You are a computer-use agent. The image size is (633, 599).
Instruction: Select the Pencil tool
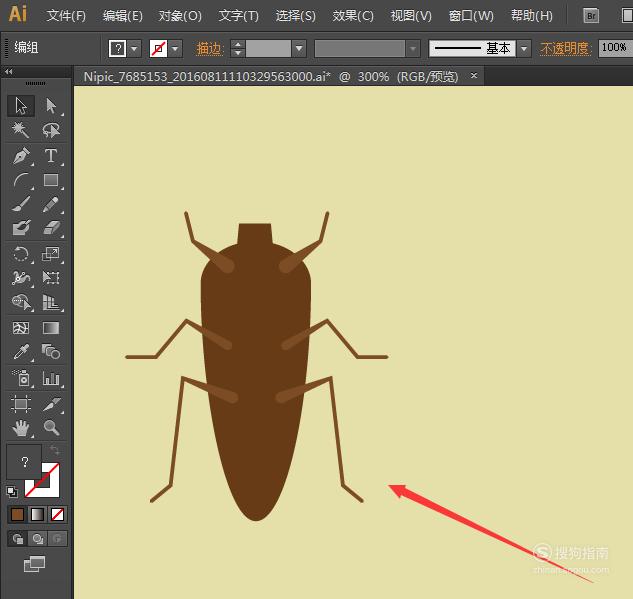coord(51,204)
